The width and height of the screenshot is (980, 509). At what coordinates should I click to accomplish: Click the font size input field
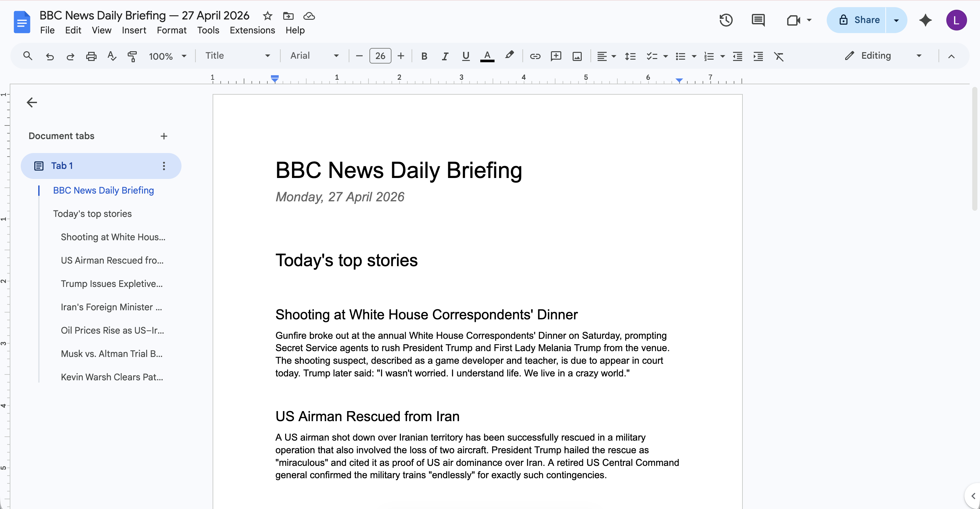380,56
